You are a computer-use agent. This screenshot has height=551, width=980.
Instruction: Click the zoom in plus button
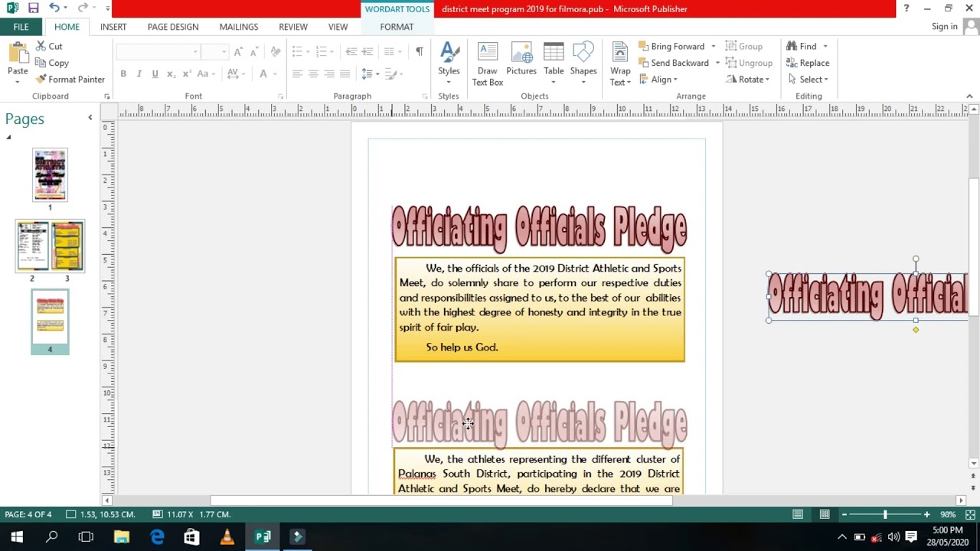click(x=926, y=514)
